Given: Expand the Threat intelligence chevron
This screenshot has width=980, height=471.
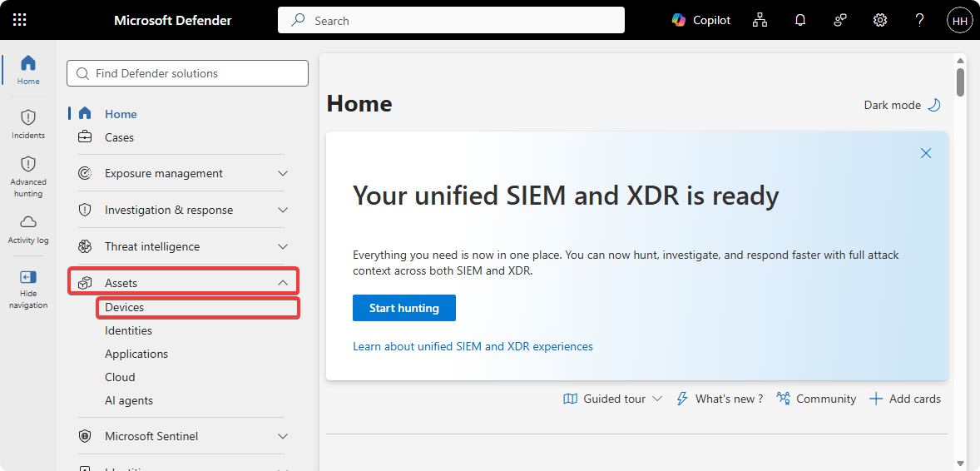Looking at the screenshot, I should [283, 246].
